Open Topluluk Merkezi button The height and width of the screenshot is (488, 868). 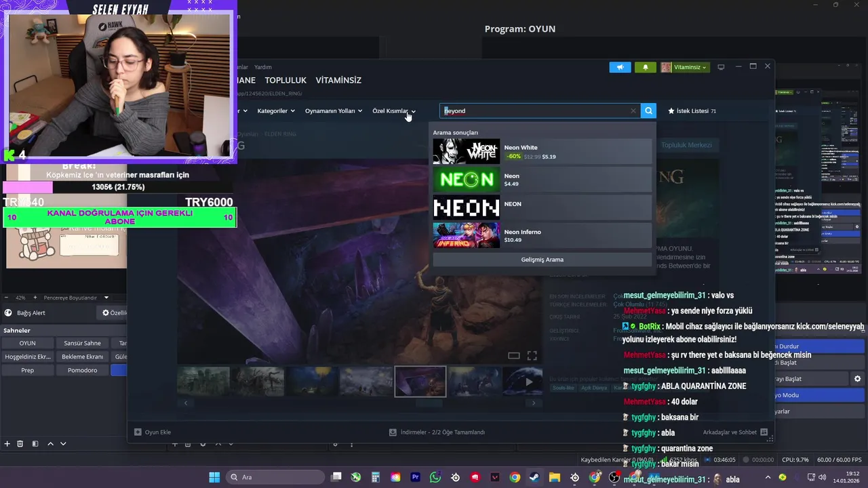pos(687,145)
